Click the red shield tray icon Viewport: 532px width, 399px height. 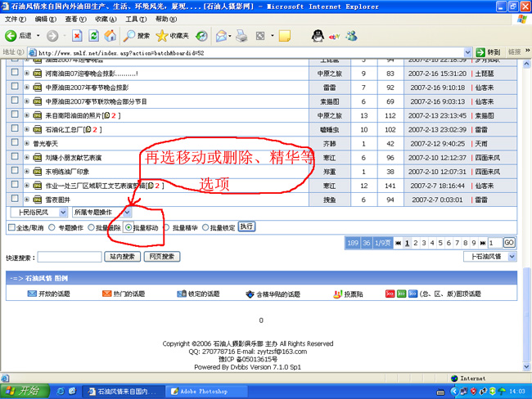tap(473, 391)
